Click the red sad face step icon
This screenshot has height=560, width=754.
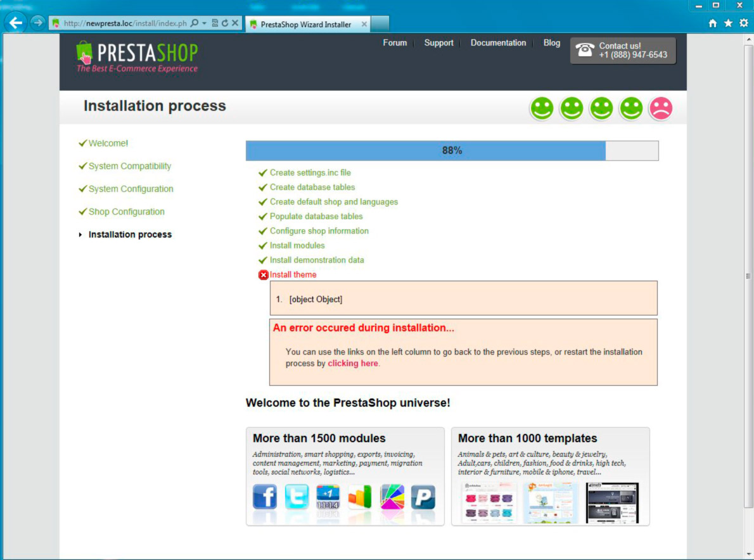click(x=661, y=108)
